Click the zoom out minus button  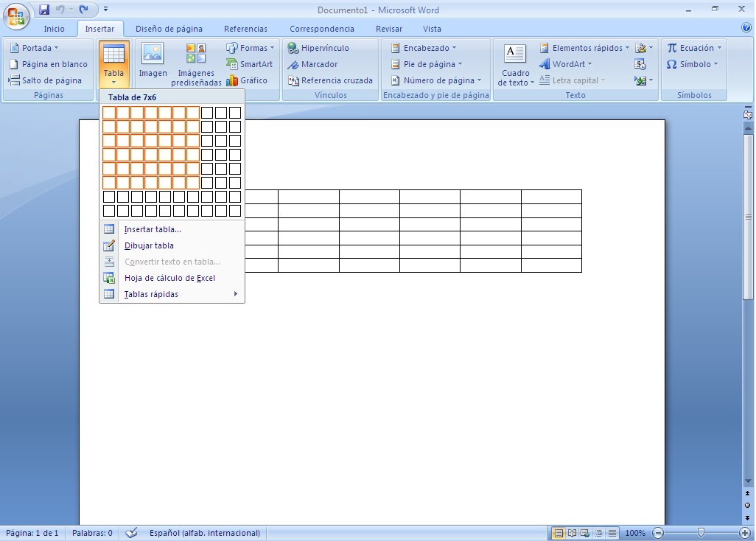[658, 534]
